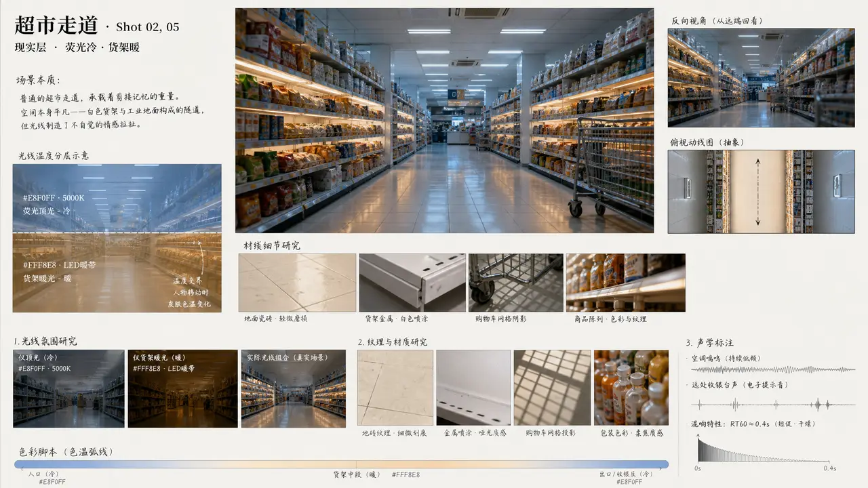The image size is (868, 488).
Task: Click the 购物车网格投影 grid projection image
Action: click(552, 388)
